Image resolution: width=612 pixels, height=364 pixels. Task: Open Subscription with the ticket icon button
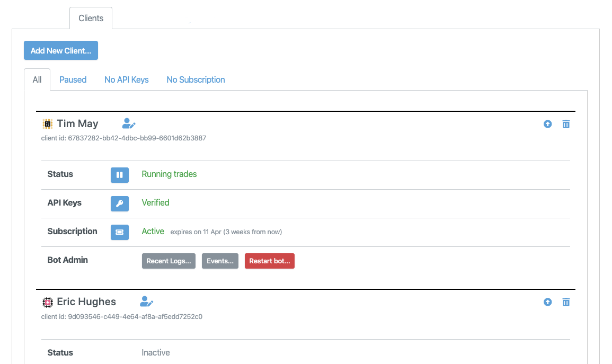[120, 232]
